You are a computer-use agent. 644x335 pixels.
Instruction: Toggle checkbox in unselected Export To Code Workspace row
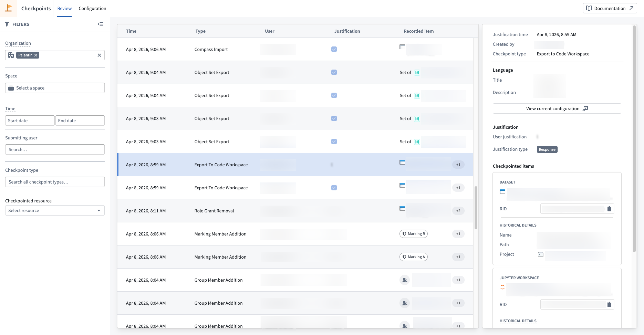point(334,187)
